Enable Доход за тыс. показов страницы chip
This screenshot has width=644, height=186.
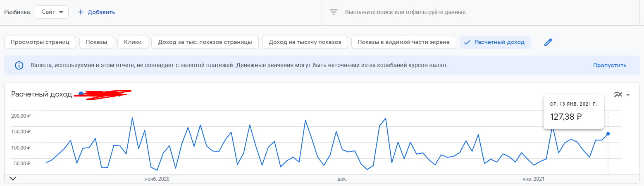point(205,42)
